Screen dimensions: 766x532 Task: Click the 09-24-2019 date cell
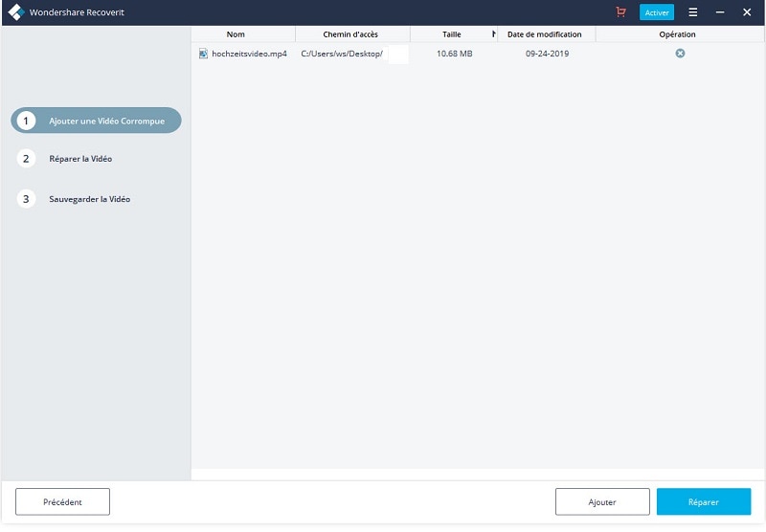tap(547, 54)
